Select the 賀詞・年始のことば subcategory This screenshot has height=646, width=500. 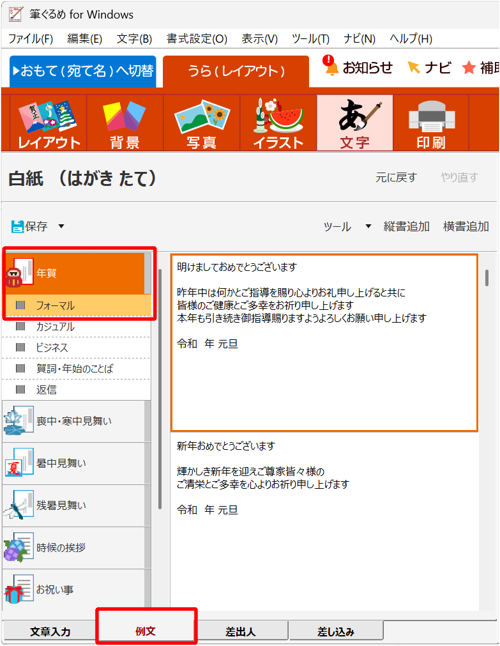(x=78, y=369)
